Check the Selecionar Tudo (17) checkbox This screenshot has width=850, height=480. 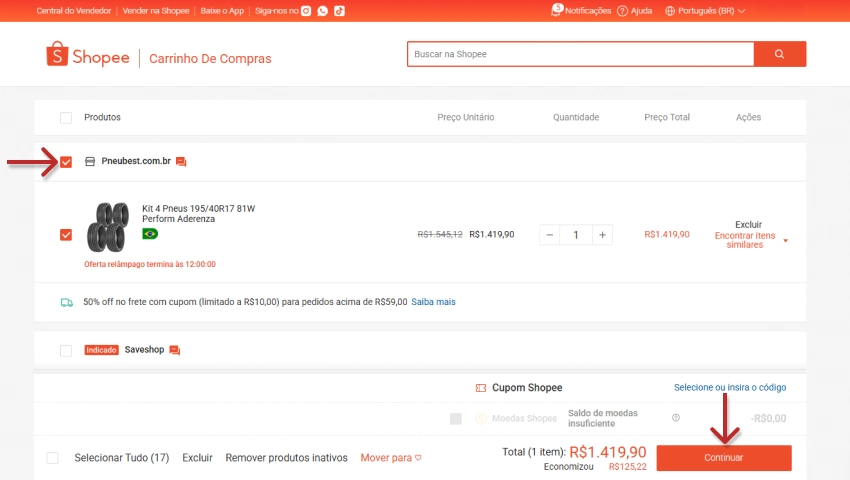pyautogui.click(x=53, y=458)
